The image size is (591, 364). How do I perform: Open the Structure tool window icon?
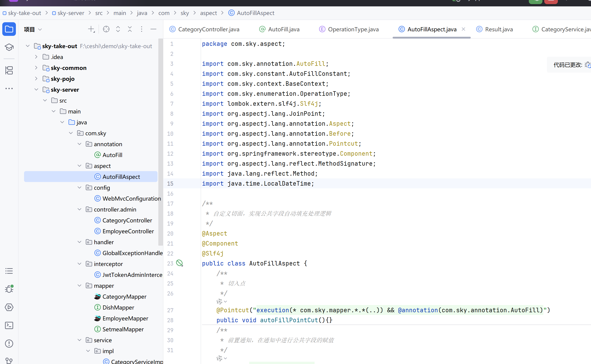(x=9, y=70)
